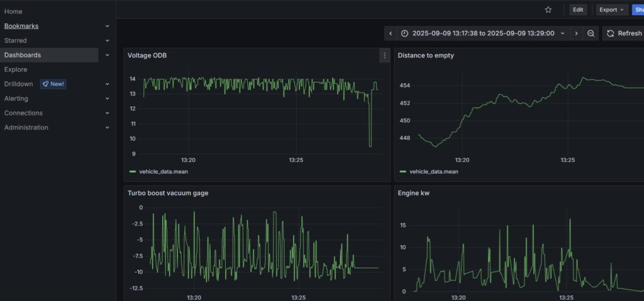The width and height of the screenshot is (644, 301).
Task: Open the Export dropdown
Action: coord(612,9)
